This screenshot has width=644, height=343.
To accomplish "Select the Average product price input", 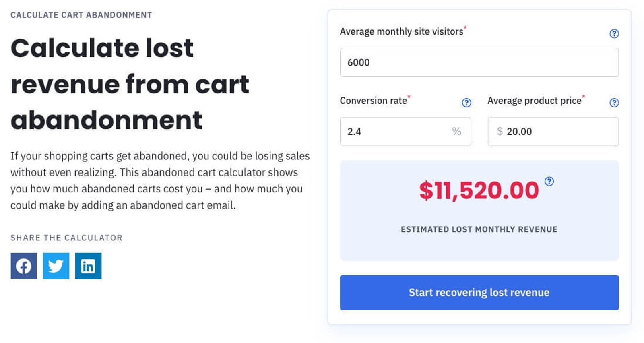I will tap(559, 132).
